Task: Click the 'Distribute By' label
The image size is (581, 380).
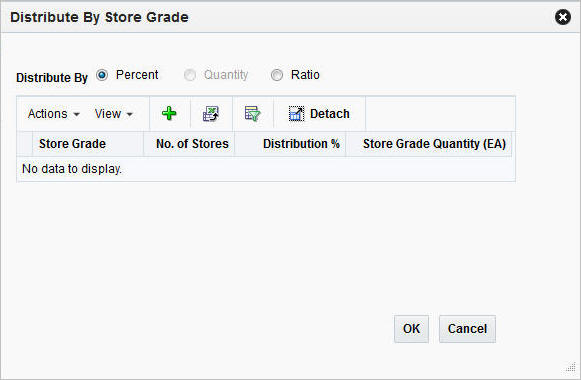Action: pyautogui.click(x=52, y=78)
